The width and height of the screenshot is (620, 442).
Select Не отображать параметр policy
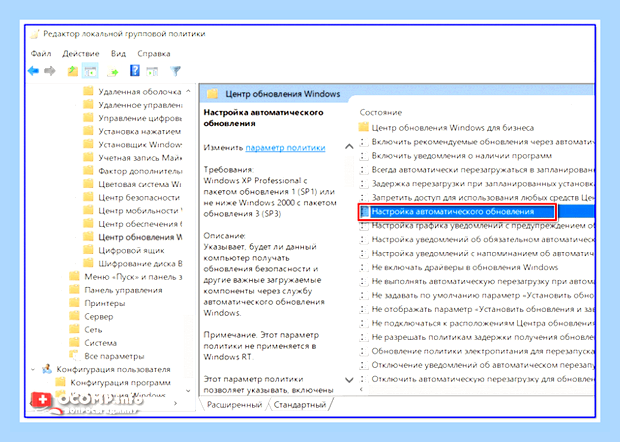pos(476,309)
